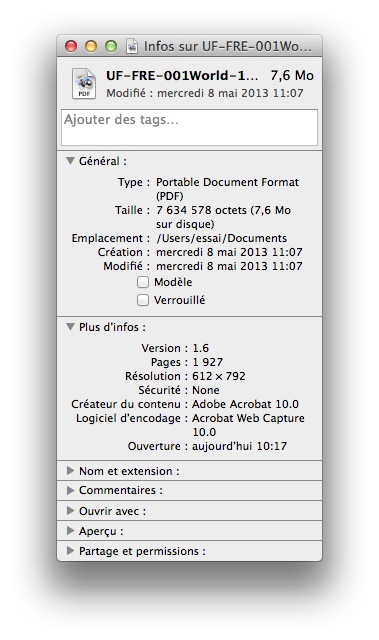Click the window title 'Infos sur UF-FRE-001Wo…'
Viewport: 379px width, 640px height.
click(x=228, y=47)
